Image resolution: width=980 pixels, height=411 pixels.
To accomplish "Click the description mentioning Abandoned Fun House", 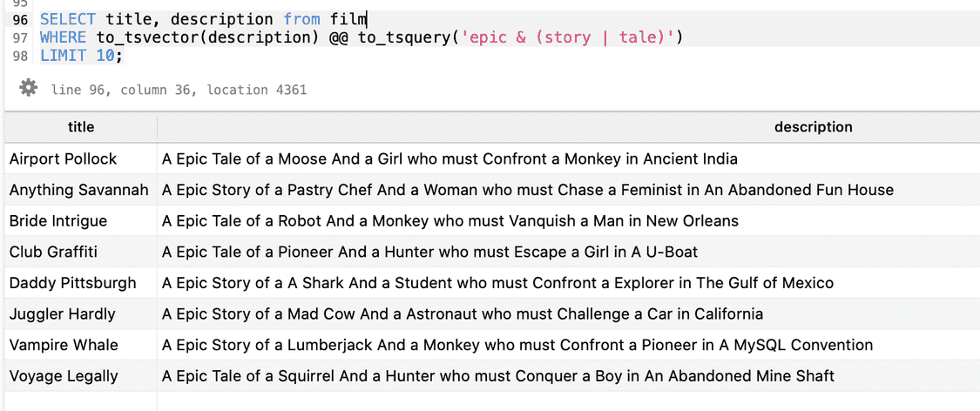I will tap(528, 190).
